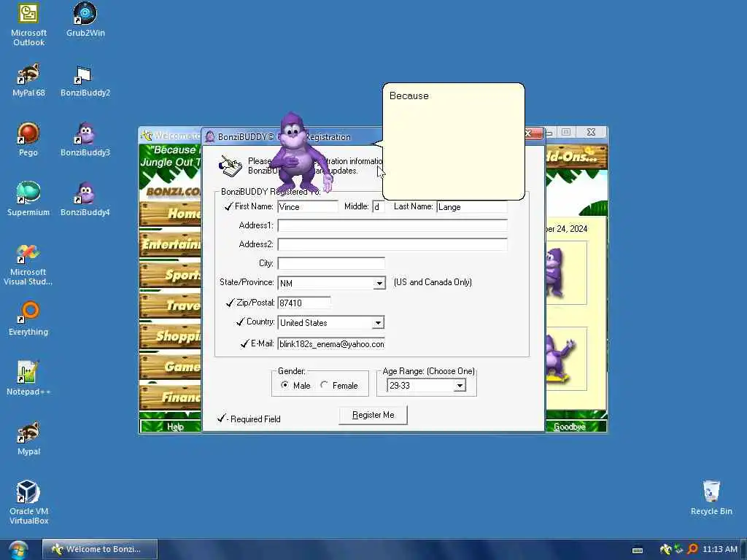Click the Middle initial input field
Image resolution: width=747 pixels, height=560 pixels.
click(x=379, y=206)
